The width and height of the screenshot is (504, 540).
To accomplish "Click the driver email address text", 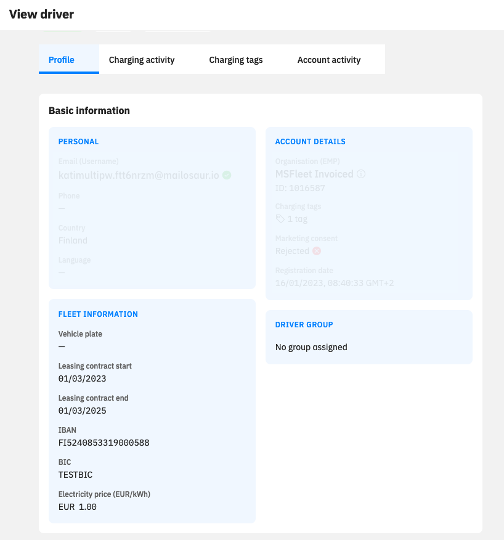I will click(x=139, y=175).
